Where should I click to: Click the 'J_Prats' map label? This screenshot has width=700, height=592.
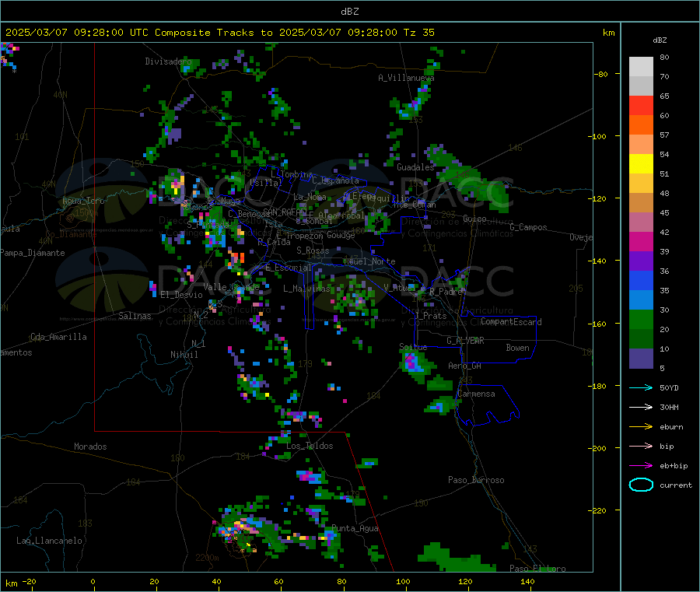point(430,316)
